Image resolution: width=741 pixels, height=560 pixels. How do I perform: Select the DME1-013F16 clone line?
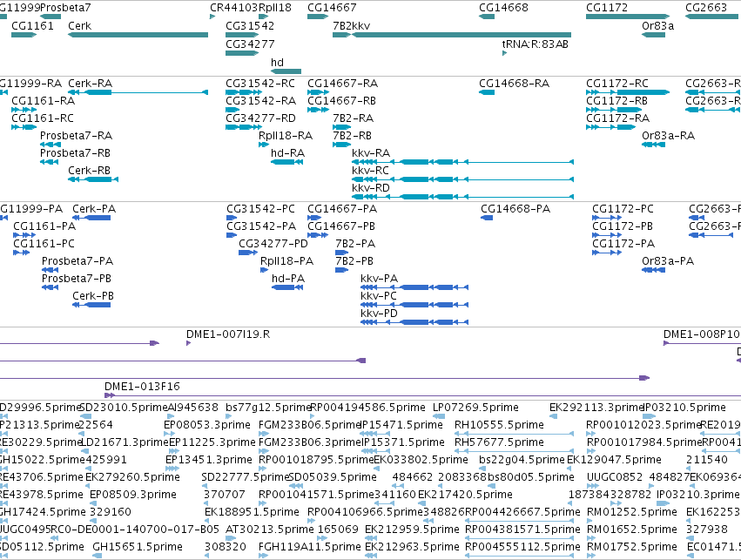click(x=422, y=395)
